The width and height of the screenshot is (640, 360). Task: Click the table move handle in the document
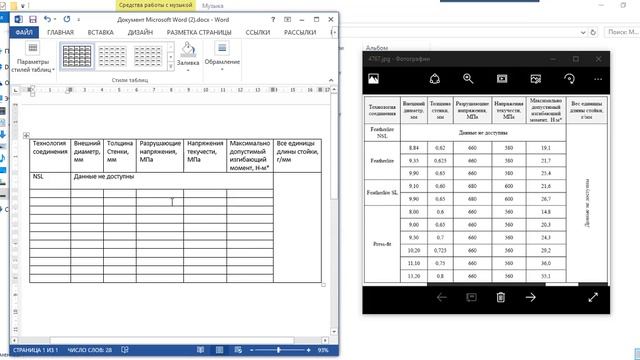point(27,135)
